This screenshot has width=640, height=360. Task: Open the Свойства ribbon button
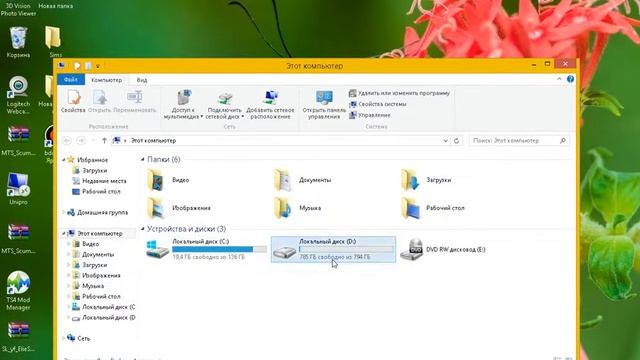click(73, 101)
